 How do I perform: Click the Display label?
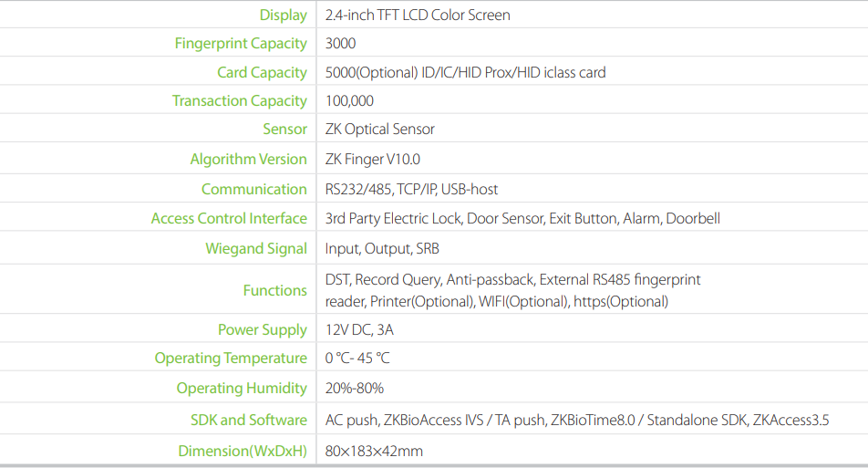tap(283, 15)
